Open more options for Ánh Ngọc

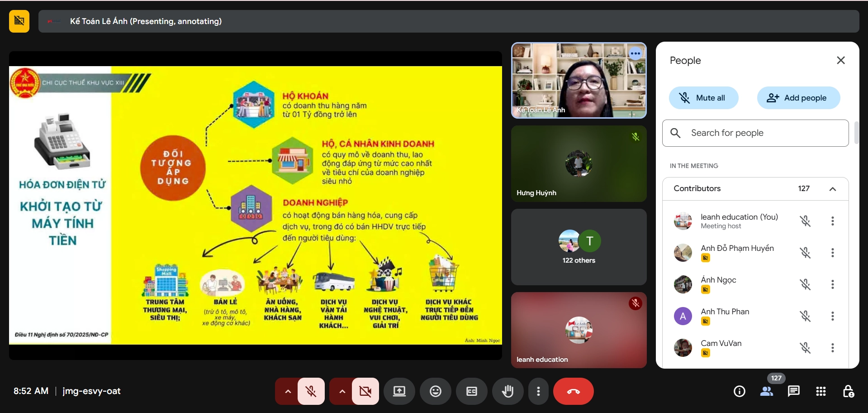pyautogui.click(x=832, y=284)
